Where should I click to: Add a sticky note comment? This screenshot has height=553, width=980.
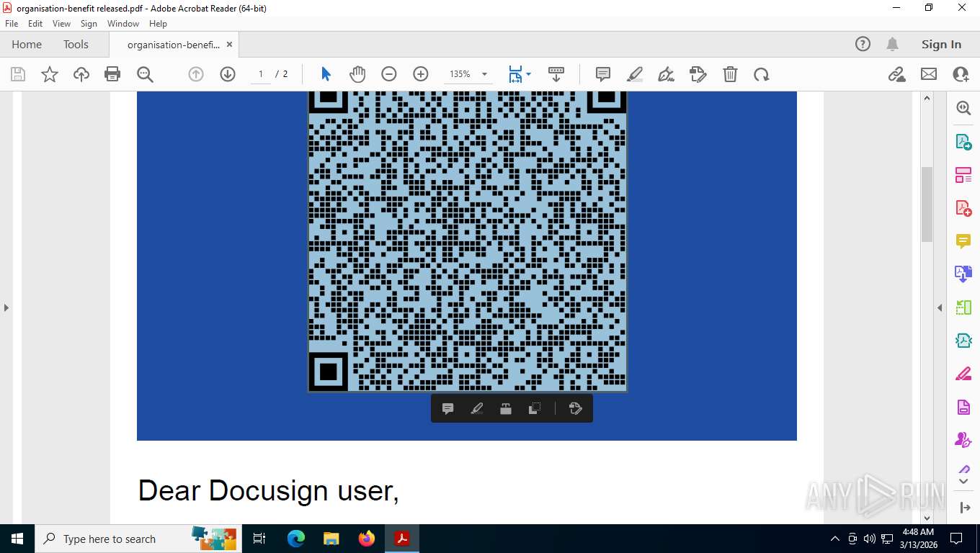pos(603,74)
